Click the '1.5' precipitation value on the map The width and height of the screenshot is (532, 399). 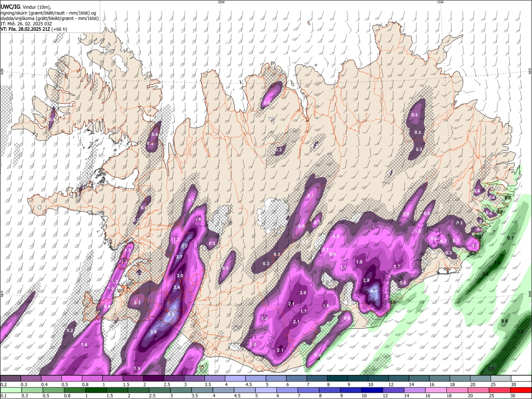coord(128,251)
